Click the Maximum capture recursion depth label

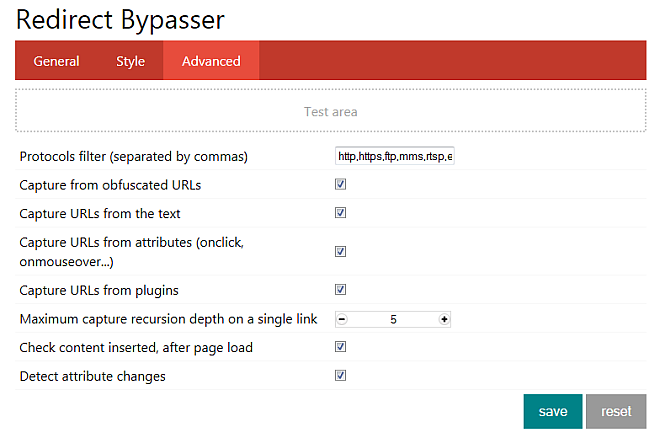pos(168,319)
